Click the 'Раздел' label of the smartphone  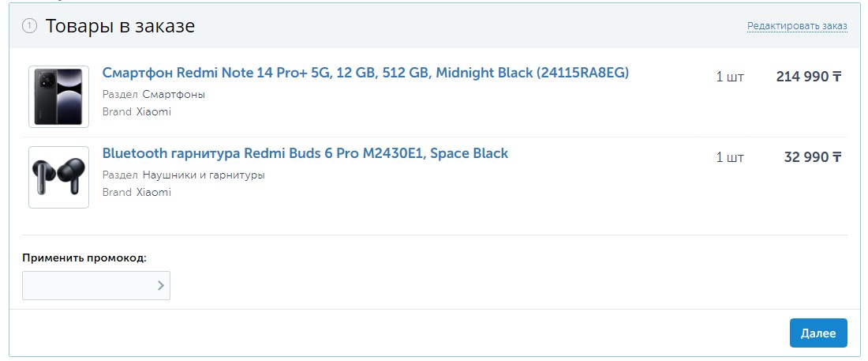[x=120, y=94]
